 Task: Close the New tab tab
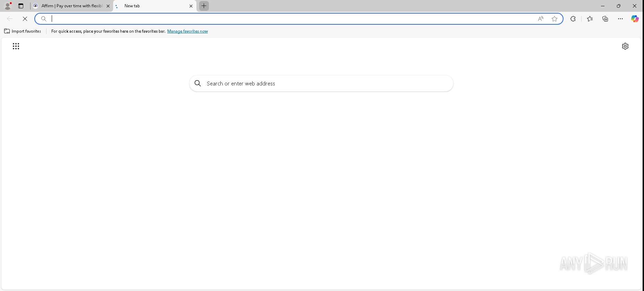[191, 6]
